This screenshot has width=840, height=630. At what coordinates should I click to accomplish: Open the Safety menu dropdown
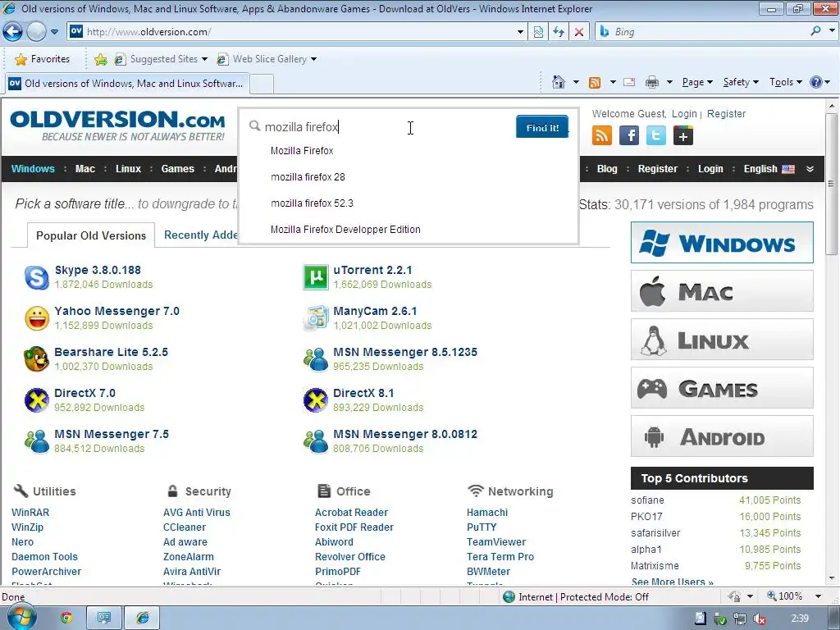pos(741,82)
